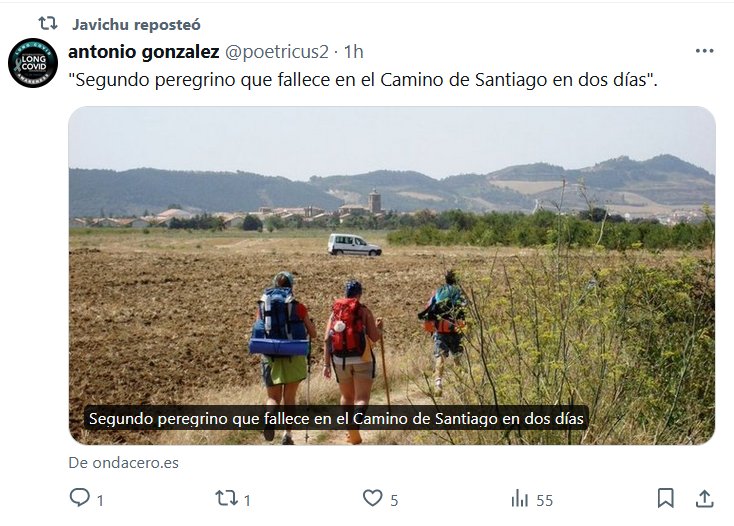This screenshot has height=526, width=734.
Task: Click the share upload icon
Action: 705,498
